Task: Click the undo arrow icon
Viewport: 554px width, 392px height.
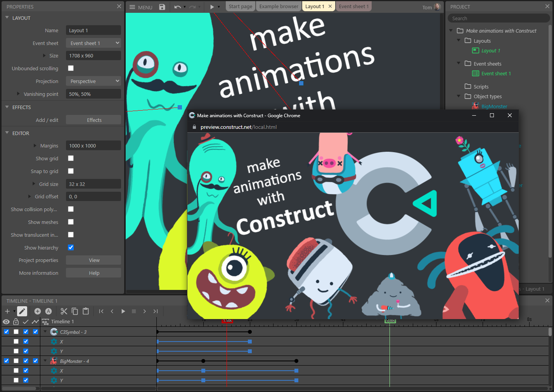Action: (x=177, y=7)
